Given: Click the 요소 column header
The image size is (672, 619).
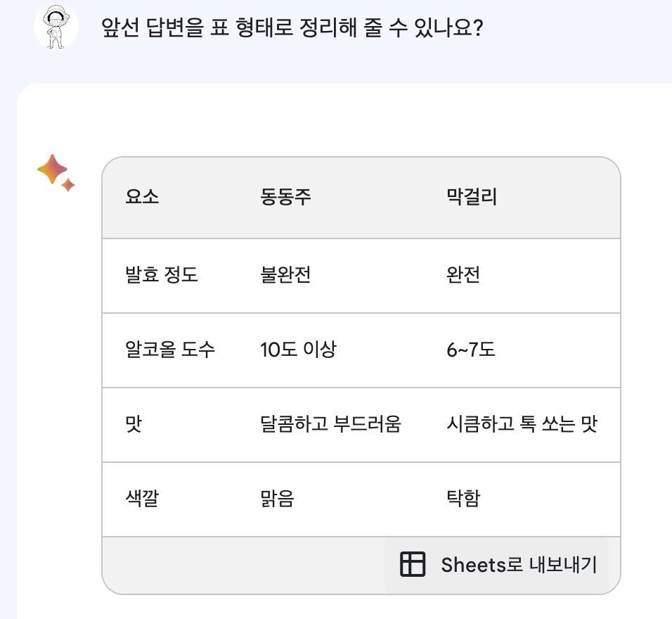Looking at the screenshot, I should [x=142, y=197].
